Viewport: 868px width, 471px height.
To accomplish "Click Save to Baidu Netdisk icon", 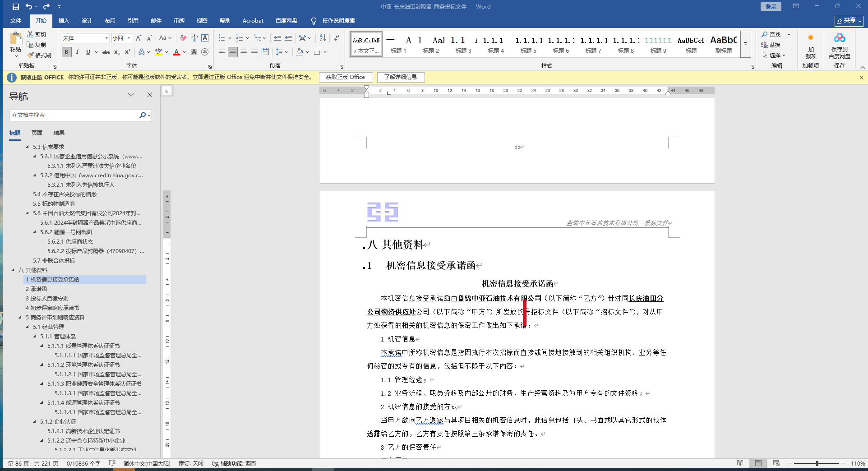I will pos(839,45).
